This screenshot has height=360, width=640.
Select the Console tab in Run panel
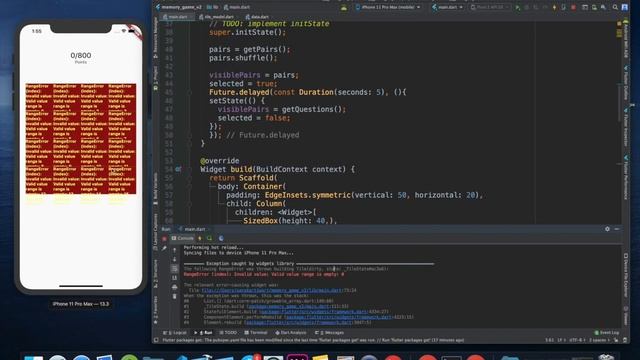point(183,238)
